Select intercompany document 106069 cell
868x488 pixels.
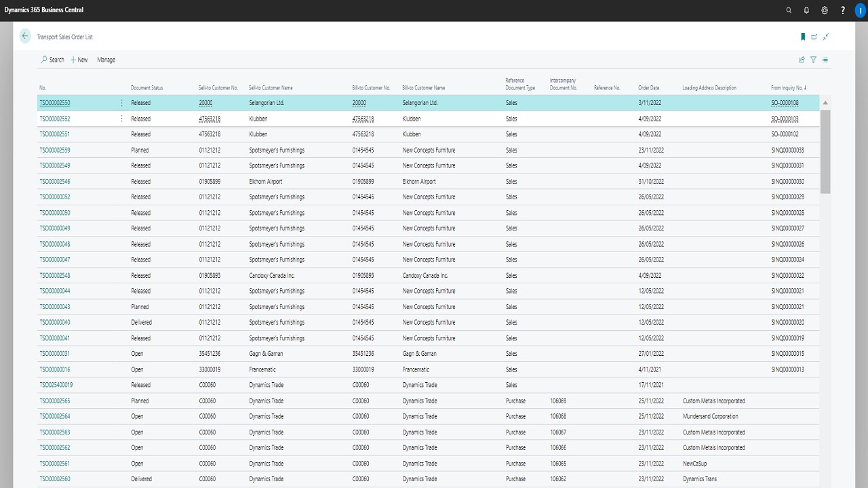[x=558, y=401]
